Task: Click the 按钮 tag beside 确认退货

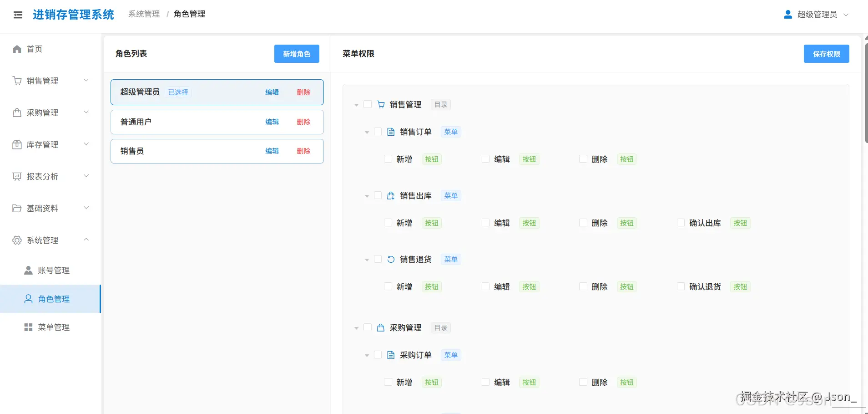Action: [740, 287]
